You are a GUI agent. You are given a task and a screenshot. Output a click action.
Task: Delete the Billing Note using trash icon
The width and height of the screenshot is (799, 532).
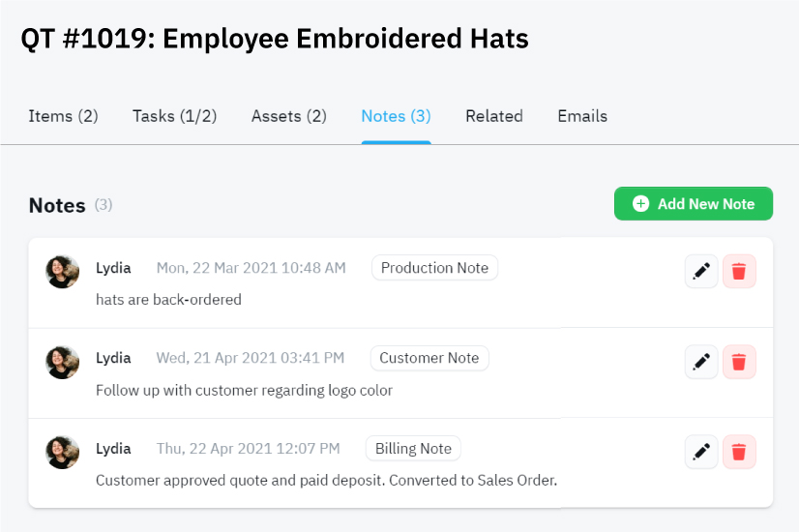pos(739,452)
